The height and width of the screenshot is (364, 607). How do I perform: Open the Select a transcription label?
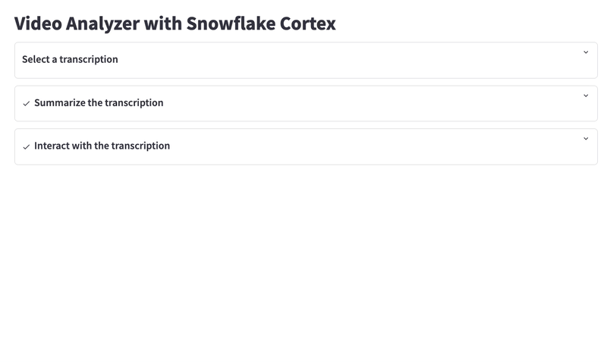tap(70, 59)
